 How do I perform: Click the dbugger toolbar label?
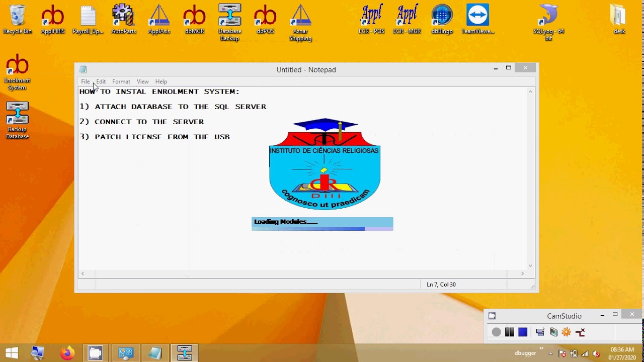(525, 353)
